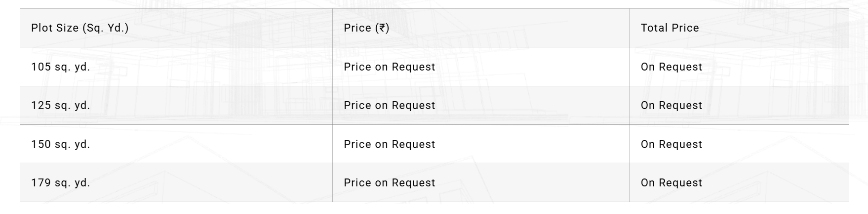The image size is (868, 214).
Task: Click On Request total for 125 sq. yd.
Action: click(x=671, y=106)
